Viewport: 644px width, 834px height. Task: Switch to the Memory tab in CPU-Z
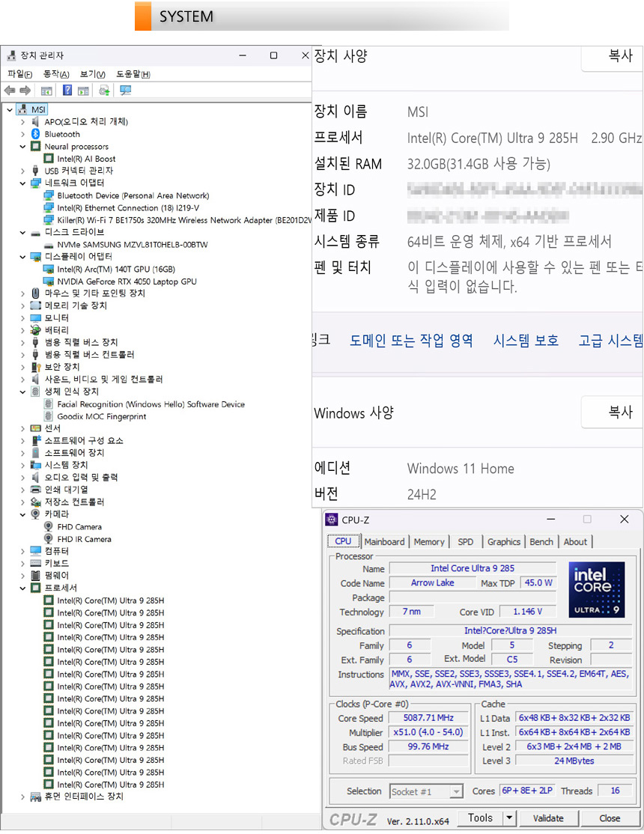point(428,542)
